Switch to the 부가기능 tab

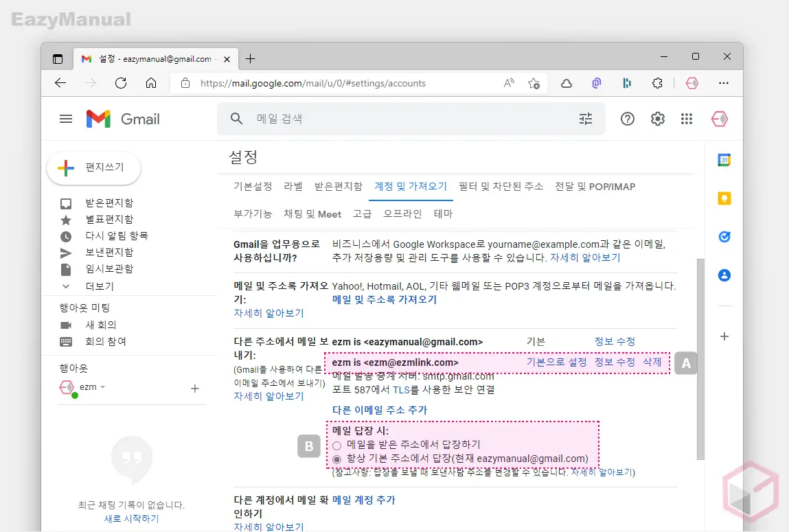(x=253, y=213)
